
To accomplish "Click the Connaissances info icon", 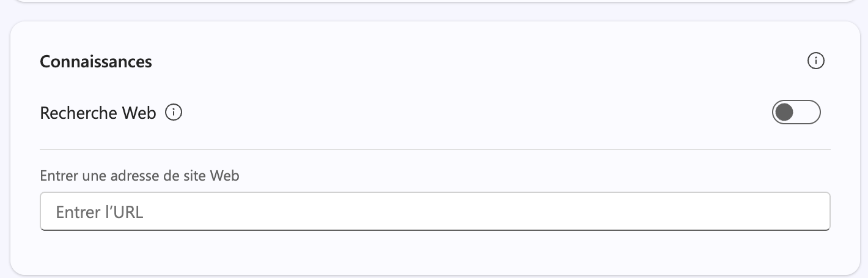I will (x=816, y=61).
